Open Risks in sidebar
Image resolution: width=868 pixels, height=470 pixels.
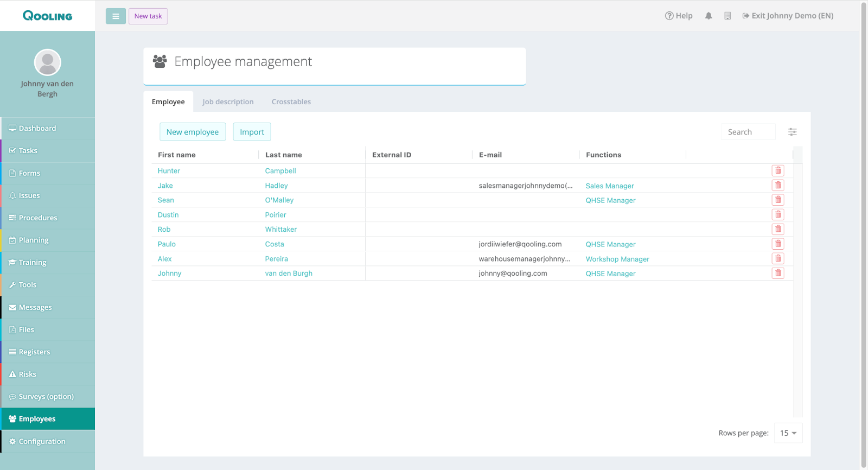(x=48, y=374)
